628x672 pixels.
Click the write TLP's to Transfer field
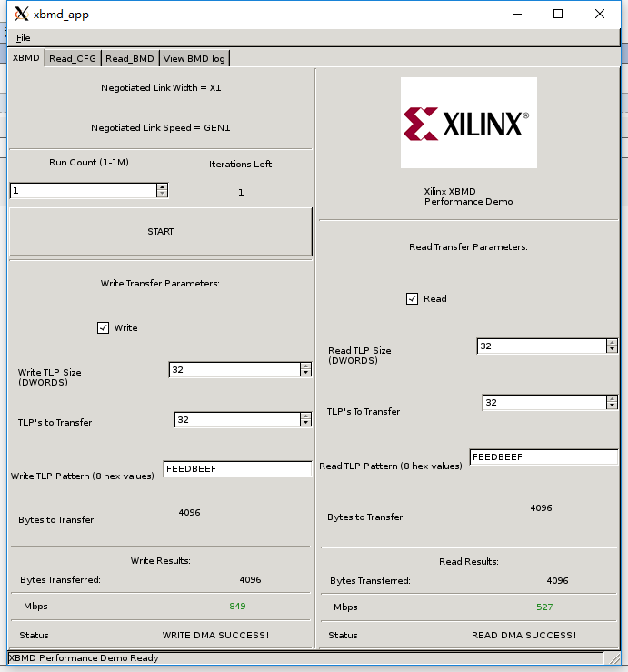click(237, 419)
